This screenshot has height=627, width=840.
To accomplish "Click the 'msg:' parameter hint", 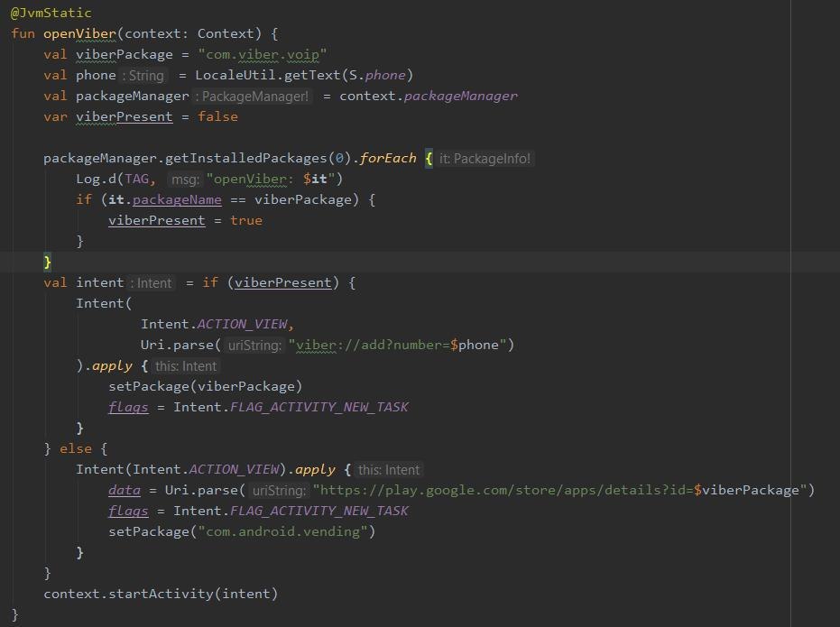I will pos(185,180).
